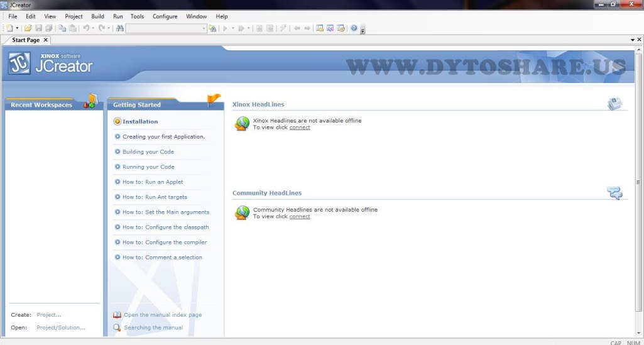Click the magic wand toolbar icon
The width and height of the screenshot is (644, 345).
point(283,28)
